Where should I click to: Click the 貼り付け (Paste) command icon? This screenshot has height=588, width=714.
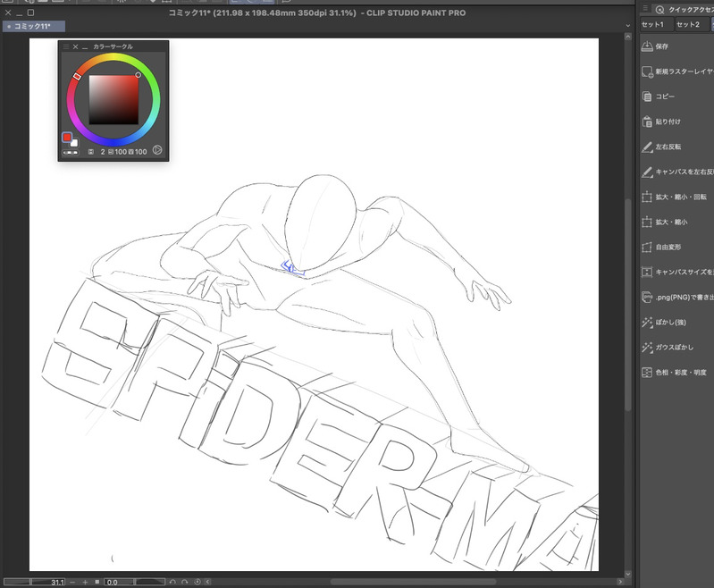[647, 122]
